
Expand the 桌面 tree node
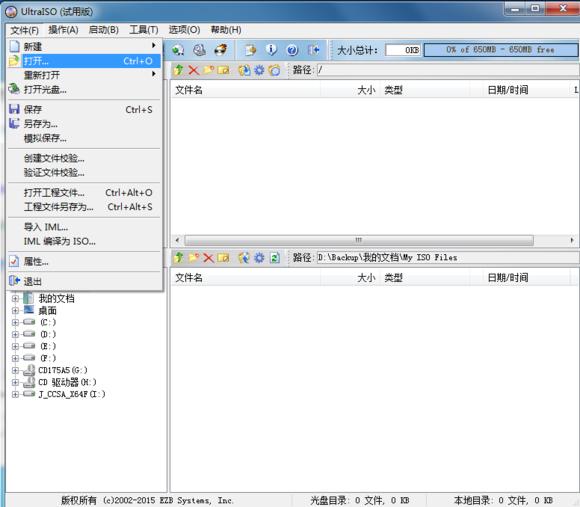click(15, 311)
